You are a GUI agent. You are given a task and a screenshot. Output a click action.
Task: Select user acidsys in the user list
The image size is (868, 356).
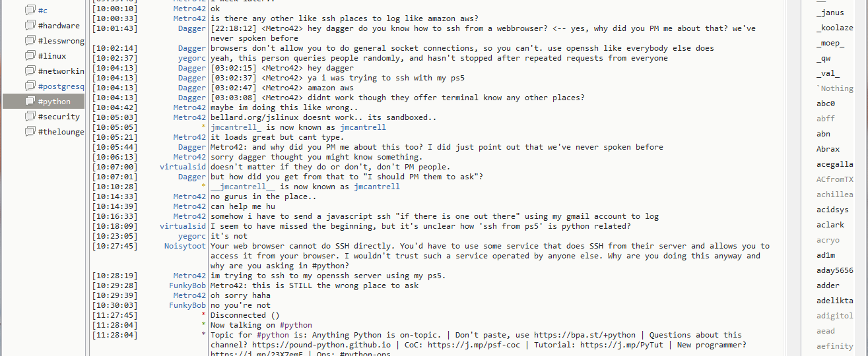[832, 210]
